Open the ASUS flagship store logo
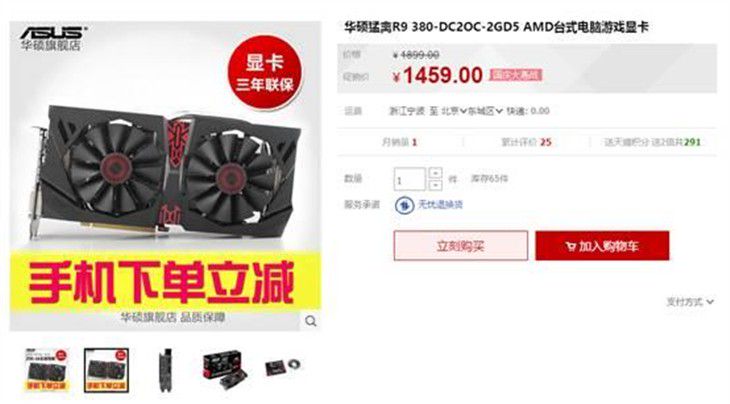The image size is (730, 404). [52, 38]
